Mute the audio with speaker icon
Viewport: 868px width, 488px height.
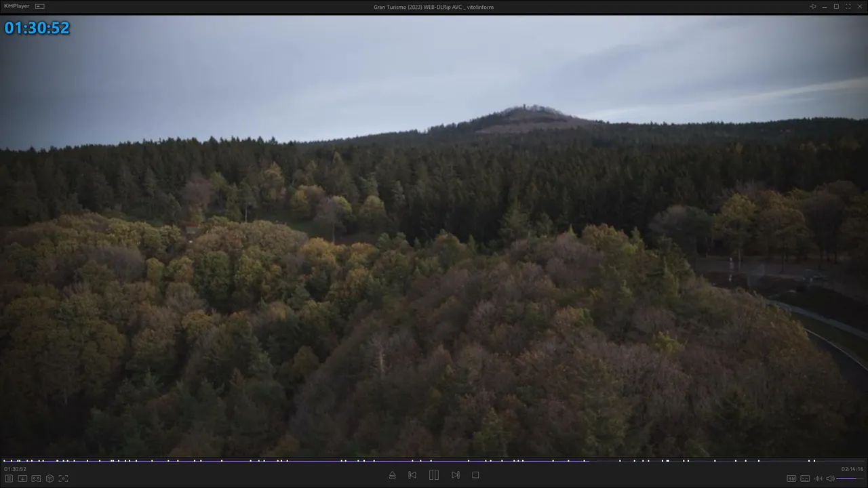click(830, 479)
